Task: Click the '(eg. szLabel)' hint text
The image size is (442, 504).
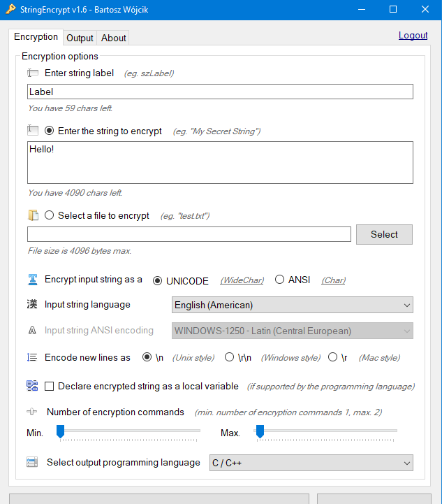Action: (149, 73)
